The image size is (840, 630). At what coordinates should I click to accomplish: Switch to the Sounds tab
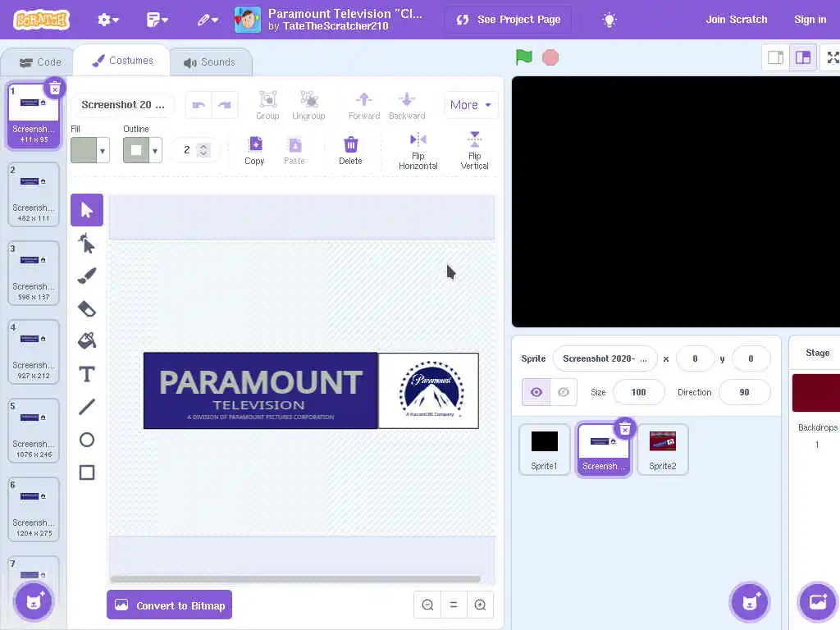pos(209,62)
